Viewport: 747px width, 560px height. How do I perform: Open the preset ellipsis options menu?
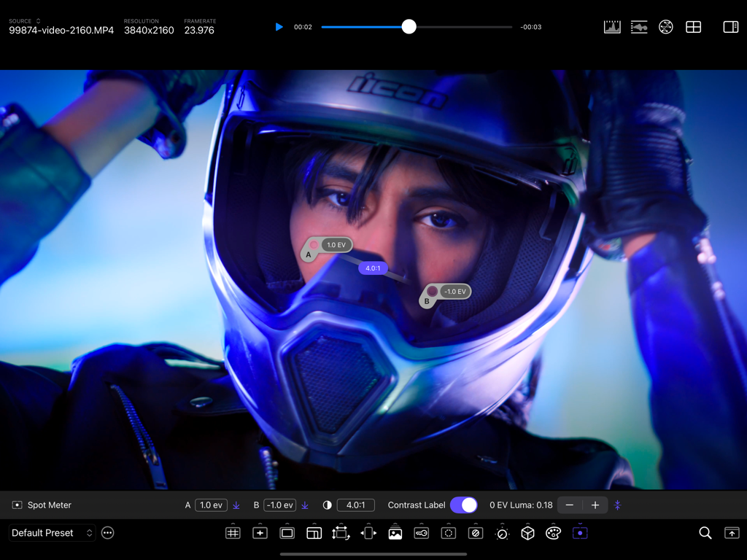(107, 533)
